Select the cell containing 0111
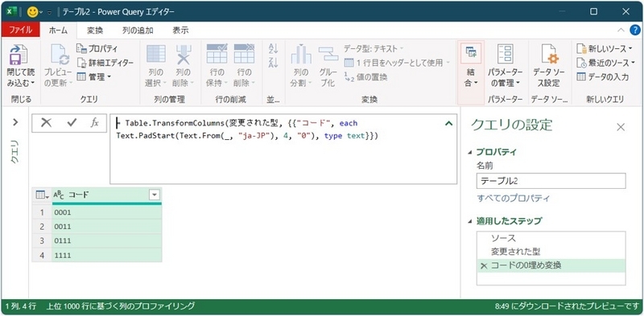This screenshot has width=644, height=316. [107, 240]
